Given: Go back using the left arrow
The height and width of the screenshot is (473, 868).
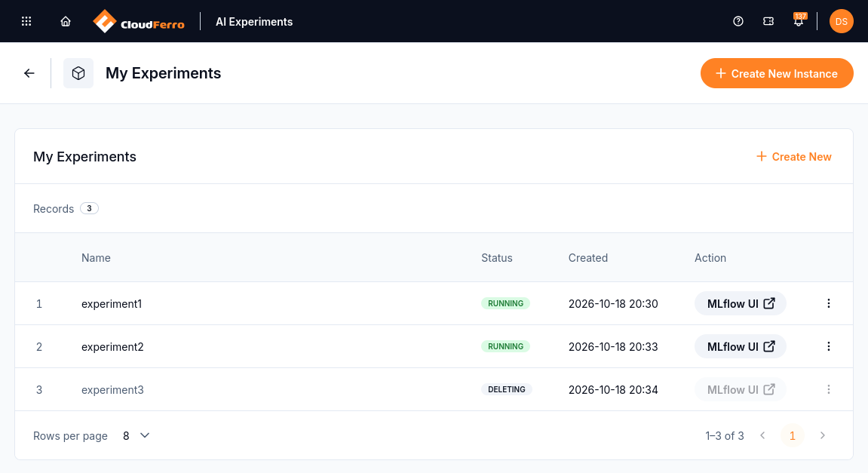Looking at the screenshot, I should [x=29, y=73].
